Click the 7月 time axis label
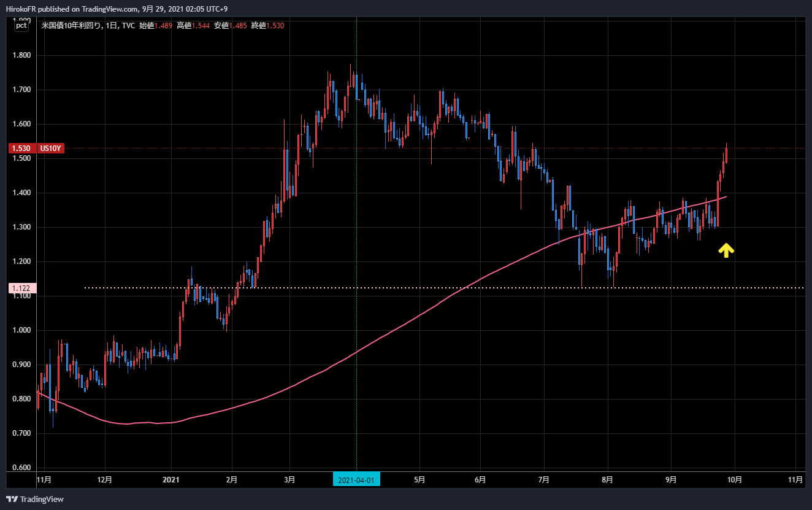812x510 pixels. 544,479
